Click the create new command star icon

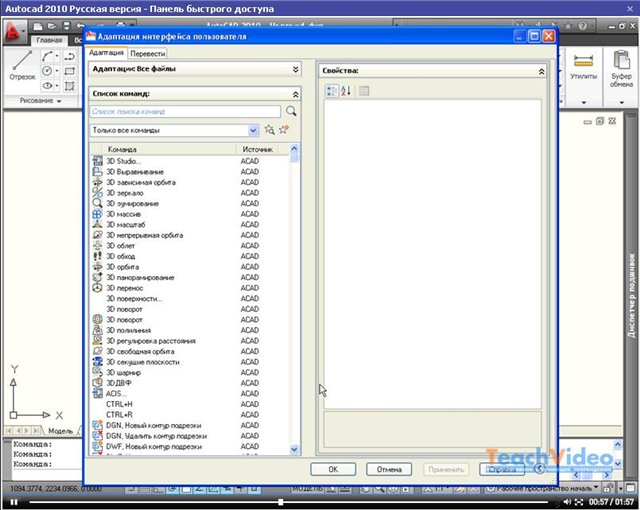coord(284,130)
